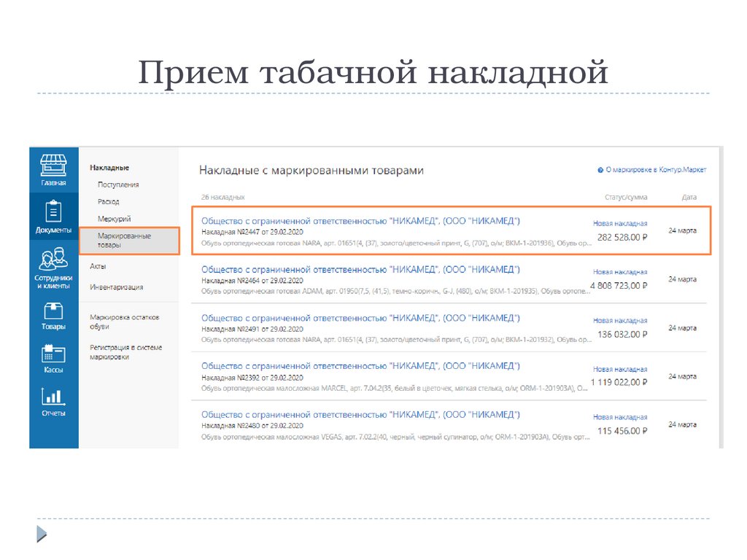Click Новая накладная status for 282 528,00

coord(620,223)
